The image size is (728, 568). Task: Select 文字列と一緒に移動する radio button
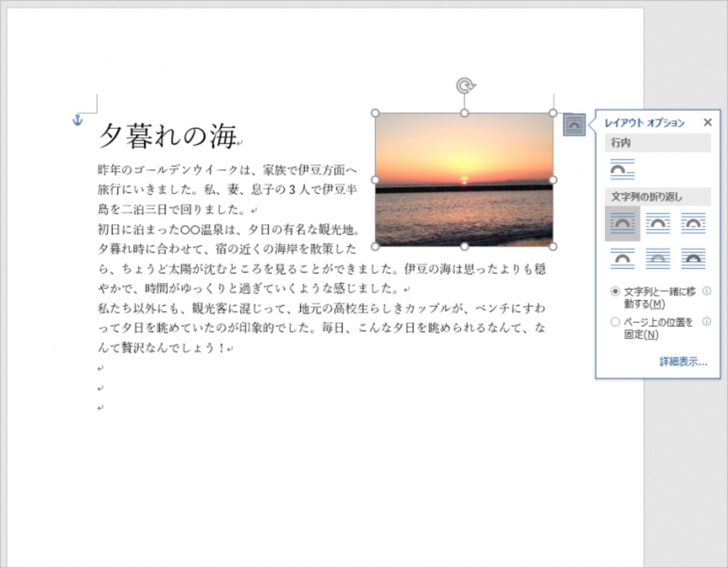pos(616,292)
